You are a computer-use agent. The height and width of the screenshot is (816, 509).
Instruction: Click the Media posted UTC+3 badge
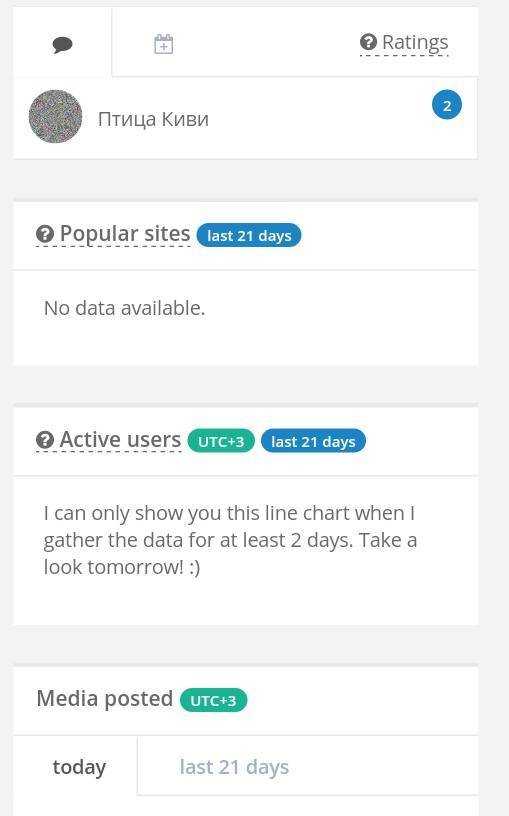click(x=213, y=700)
